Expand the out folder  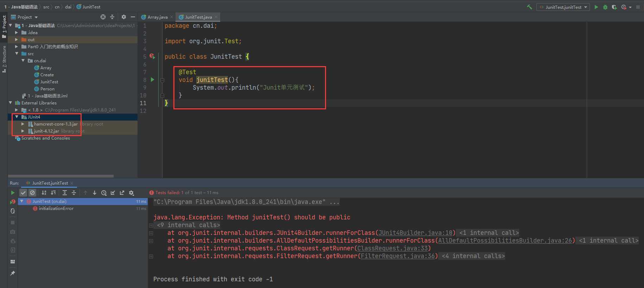[x=16, y=39]
